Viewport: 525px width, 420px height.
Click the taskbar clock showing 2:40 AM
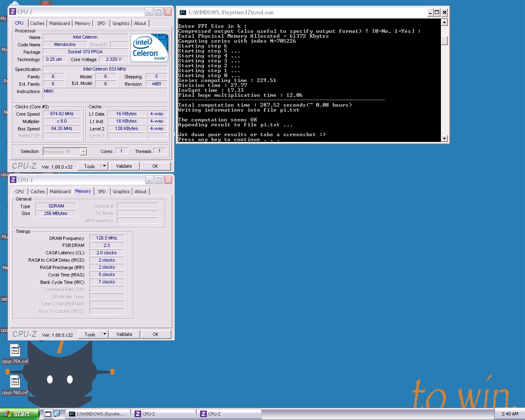pos(510,414)
